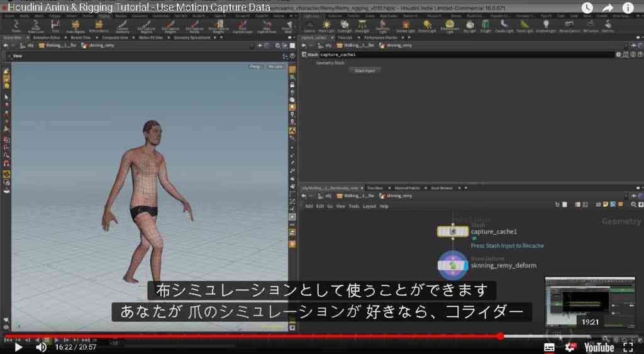Switch to the Composite View tab
Image resolution: width=644 pixels, height=354 pixels.
[115, 37]
